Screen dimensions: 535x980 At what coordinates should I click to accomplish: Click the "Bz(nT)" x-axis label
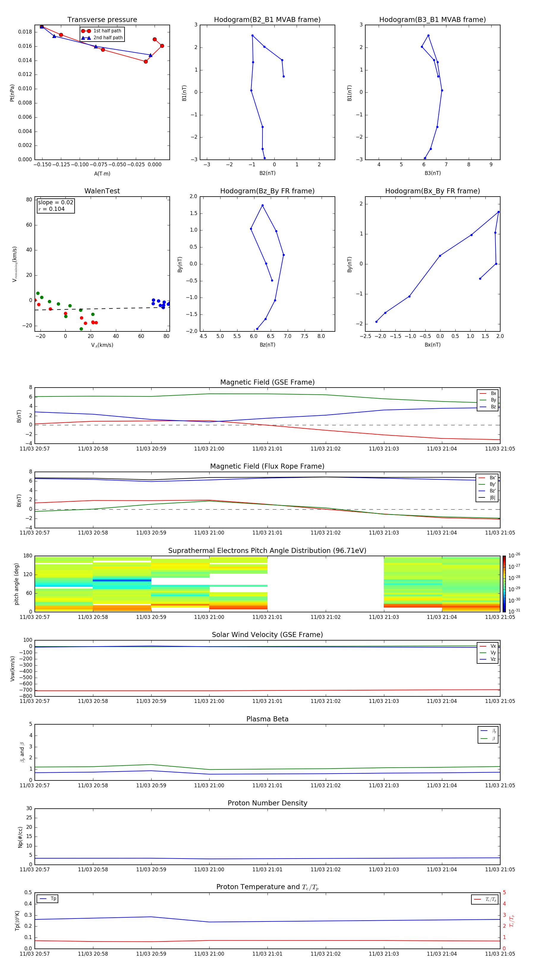[x=267, y=345]
